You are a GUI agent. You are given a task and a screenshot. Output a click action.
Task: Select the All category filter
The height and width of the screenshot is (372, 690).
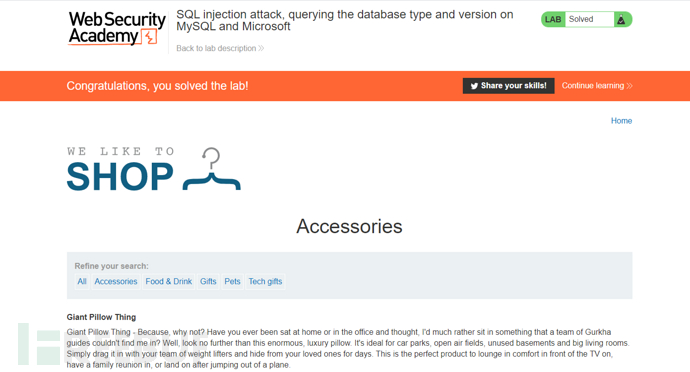(82, 281)
